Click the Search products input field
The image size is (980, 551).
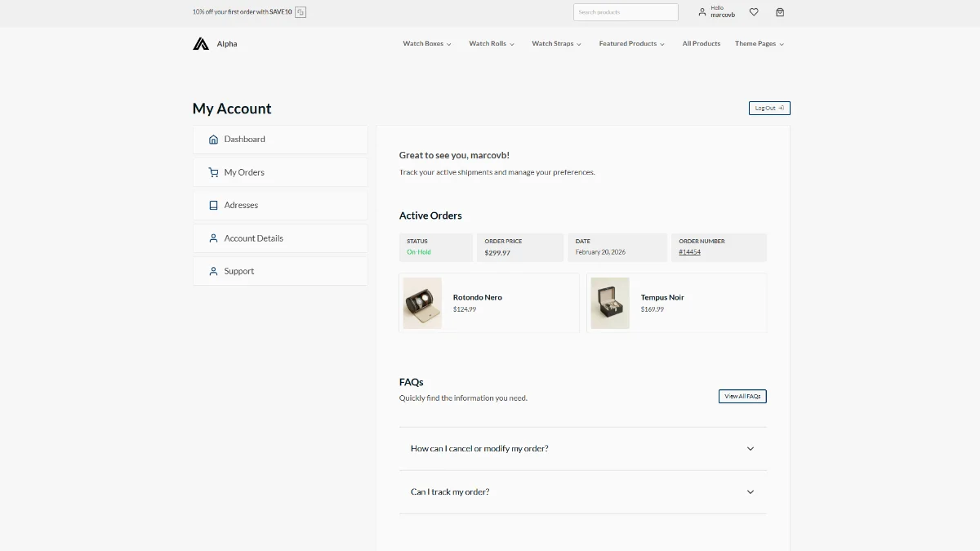pos(625,12)
